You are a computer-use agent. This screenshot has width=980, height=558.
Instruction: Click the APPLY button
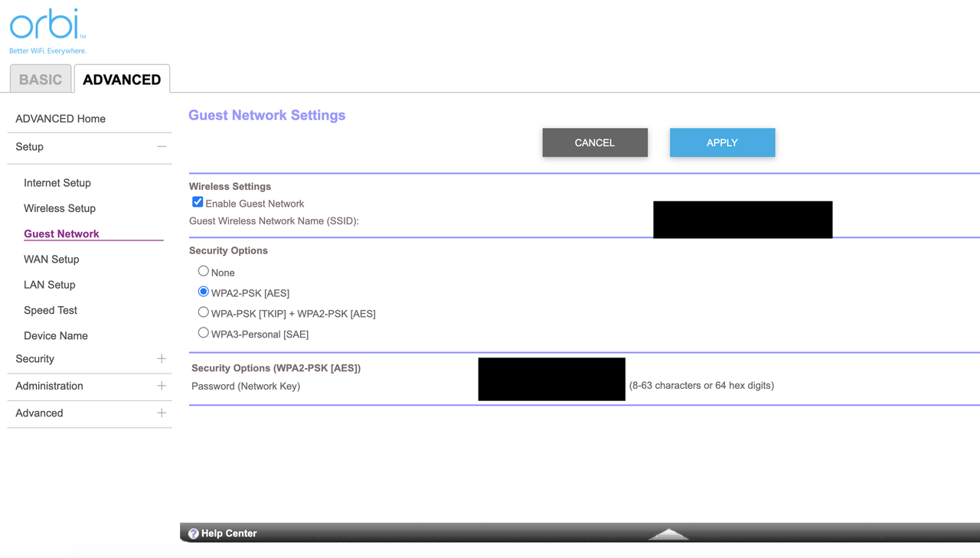[721, 142]
